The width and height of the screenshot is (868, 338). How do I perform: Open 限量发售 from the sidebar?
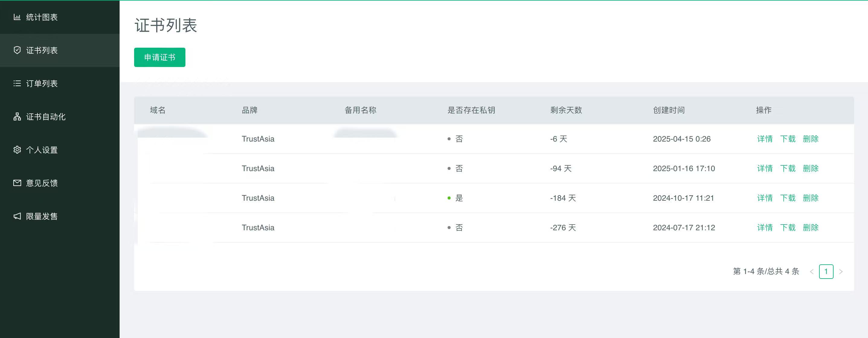(59, 216)
